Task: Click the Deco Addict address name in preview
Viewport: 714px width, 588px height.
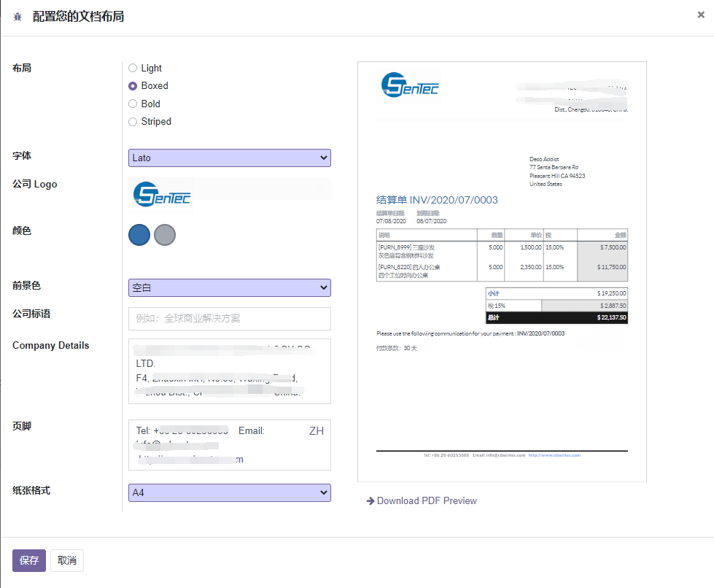Action: [x=544, y=159]
